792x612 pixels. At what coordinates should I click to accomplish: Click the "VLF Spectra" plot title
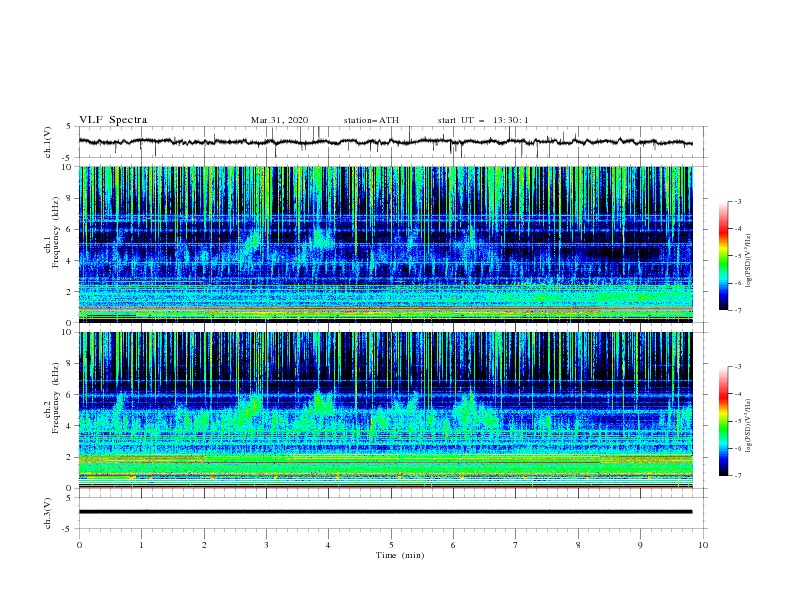click(x=113, y=120)
